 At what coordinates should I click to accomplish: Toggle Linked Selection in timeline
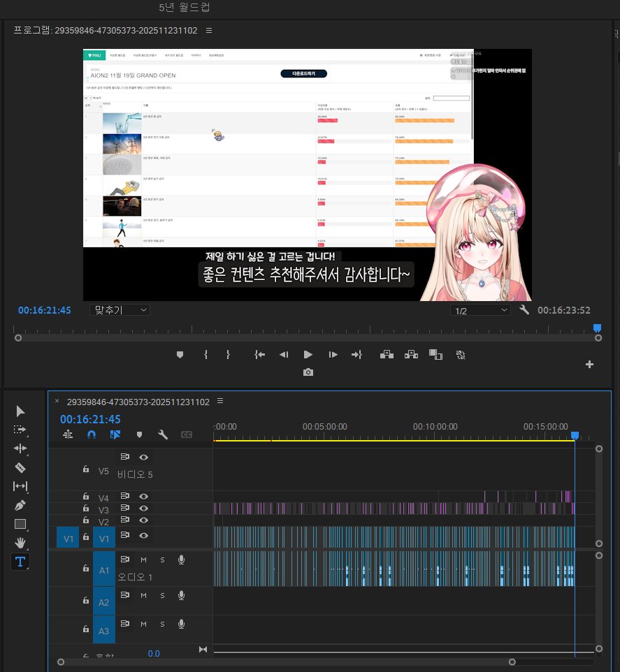115,434
